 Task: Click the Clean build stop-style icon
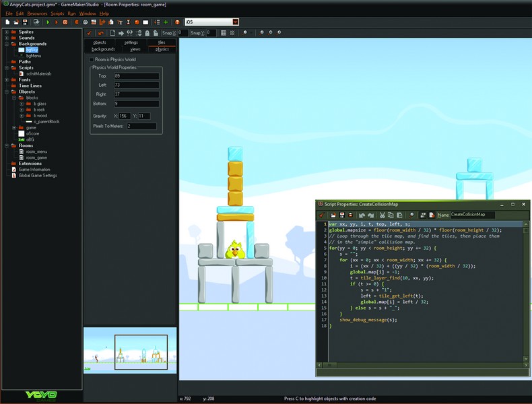point(65,22)
